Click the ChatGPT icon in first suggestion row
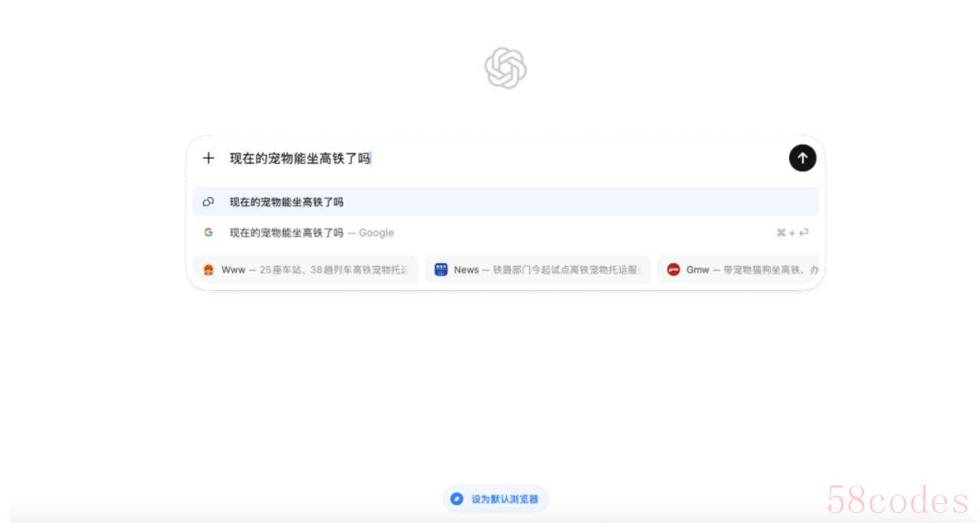 click(208, 202)
